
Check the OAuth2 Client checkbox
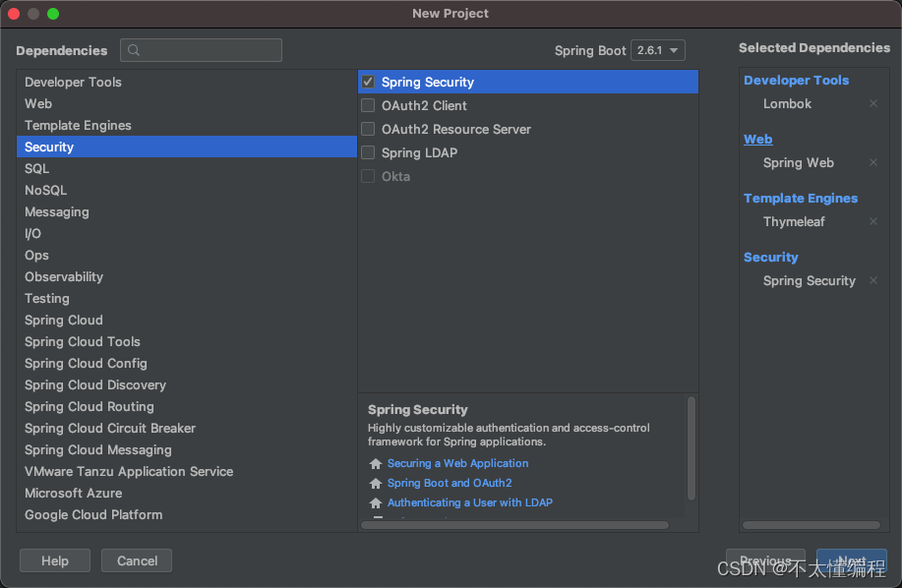click(368, 106)
